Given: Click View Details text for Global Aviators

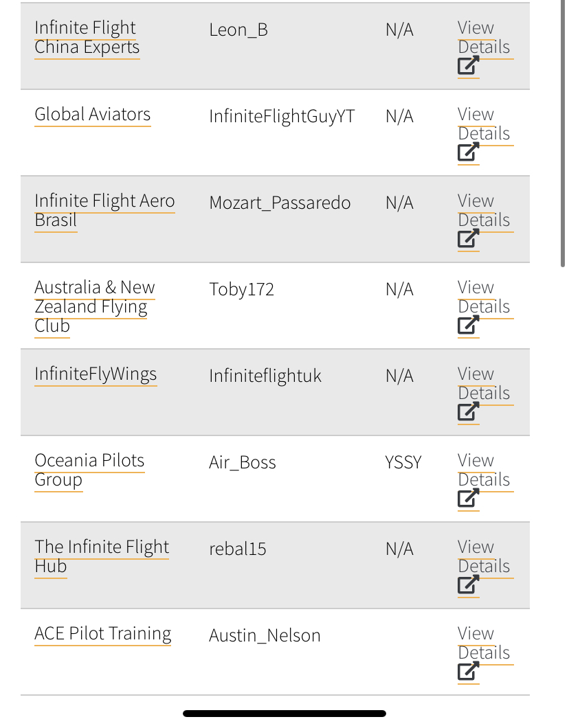Looking at the screenshot, I should tap(483, 124).
